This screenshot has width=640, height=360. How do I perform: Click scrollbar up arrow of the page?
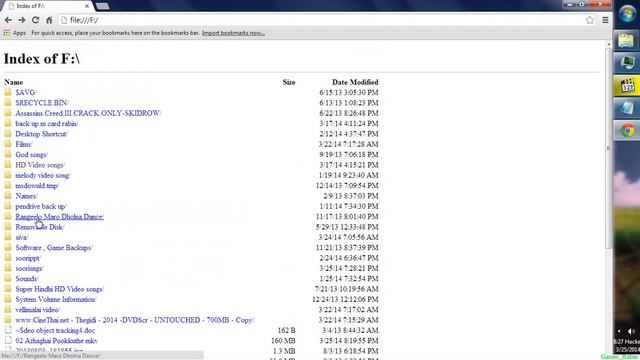pos(608,44)
